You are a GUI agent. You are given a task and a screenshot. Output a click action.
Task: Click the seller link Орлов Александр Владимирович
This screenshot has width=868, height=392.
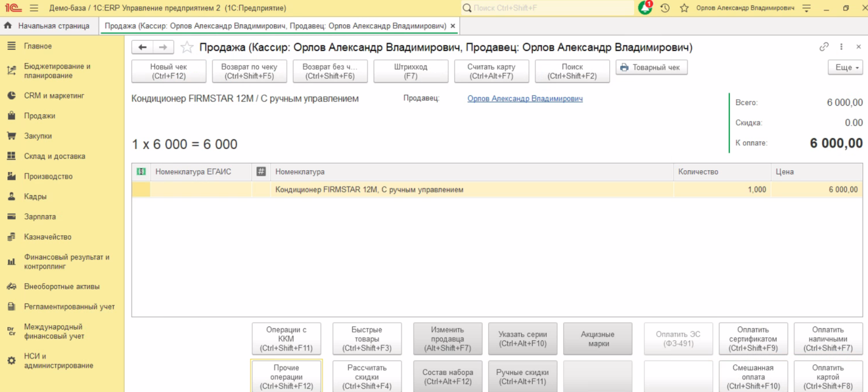[525, 98]
